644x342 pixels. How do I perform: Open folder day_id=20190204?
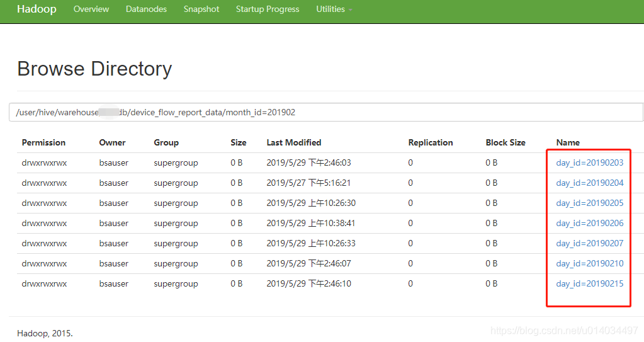click(590, 183)
